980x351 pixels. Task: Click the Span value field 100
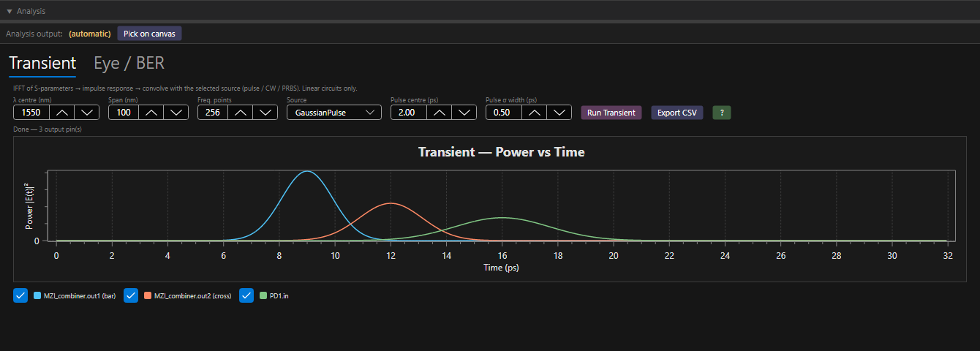click(124, 113)
